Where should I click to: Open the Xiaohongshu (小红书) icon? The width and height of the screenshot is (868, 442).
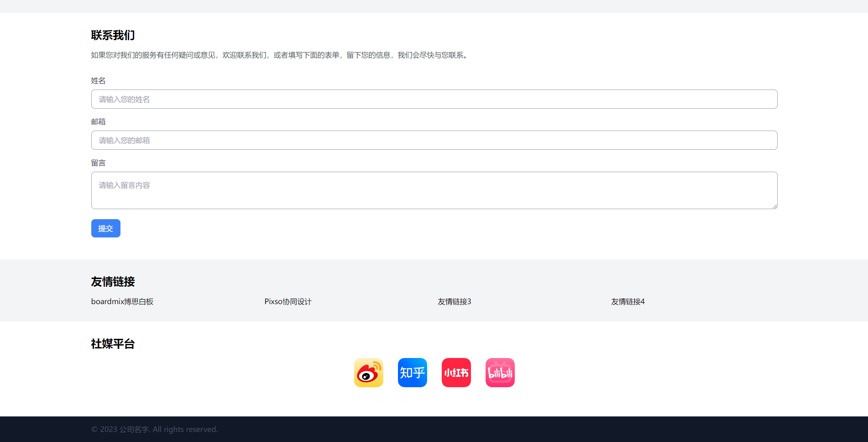coord(456,373)
